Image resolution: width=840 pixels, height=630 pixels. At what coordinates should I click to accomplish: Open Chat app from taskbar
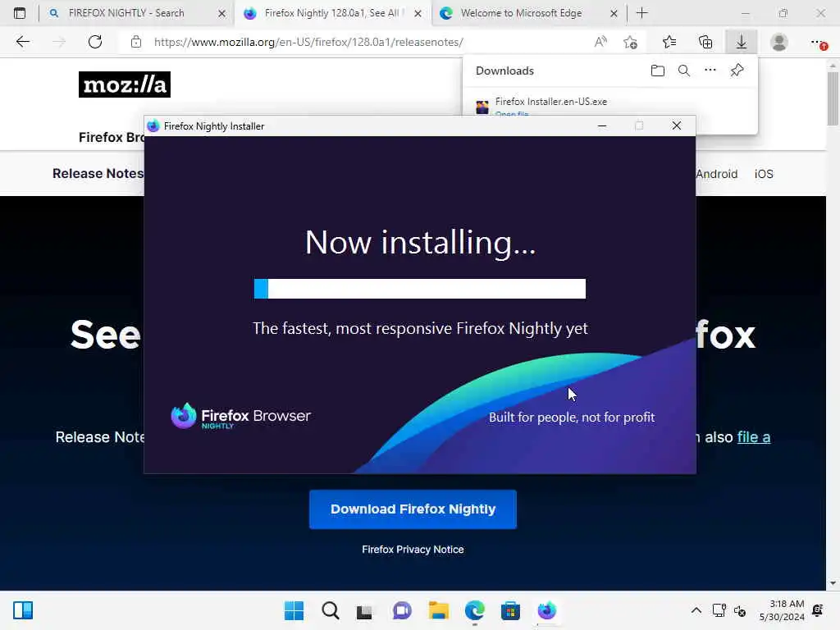pos(402,610)
